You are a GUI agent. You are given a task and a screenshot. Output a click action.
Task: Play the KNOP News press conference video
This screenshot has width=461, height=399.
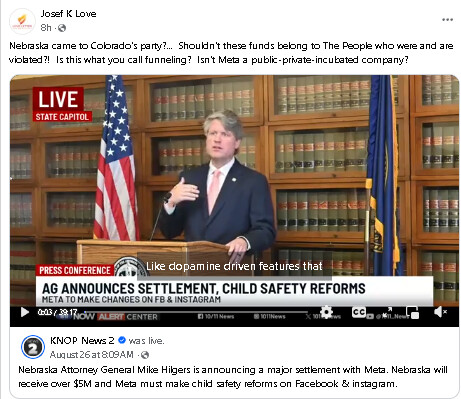25,312
